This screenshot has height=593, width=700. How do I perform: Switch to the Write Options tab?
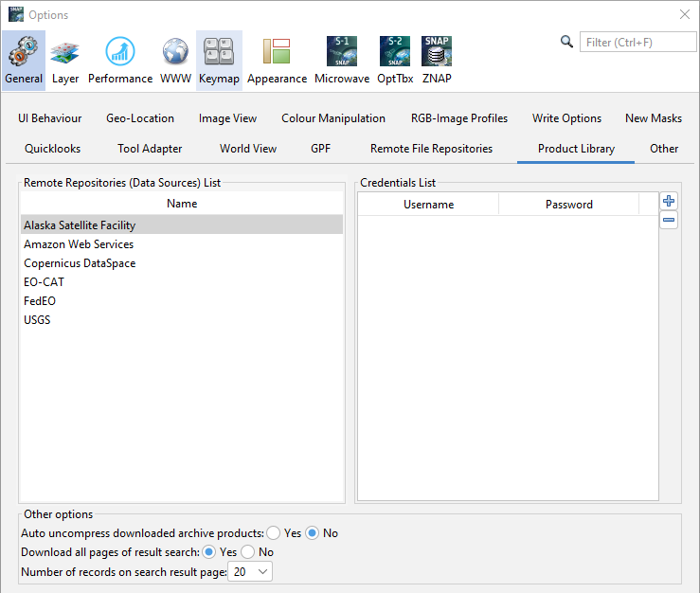tap(566, 118)
